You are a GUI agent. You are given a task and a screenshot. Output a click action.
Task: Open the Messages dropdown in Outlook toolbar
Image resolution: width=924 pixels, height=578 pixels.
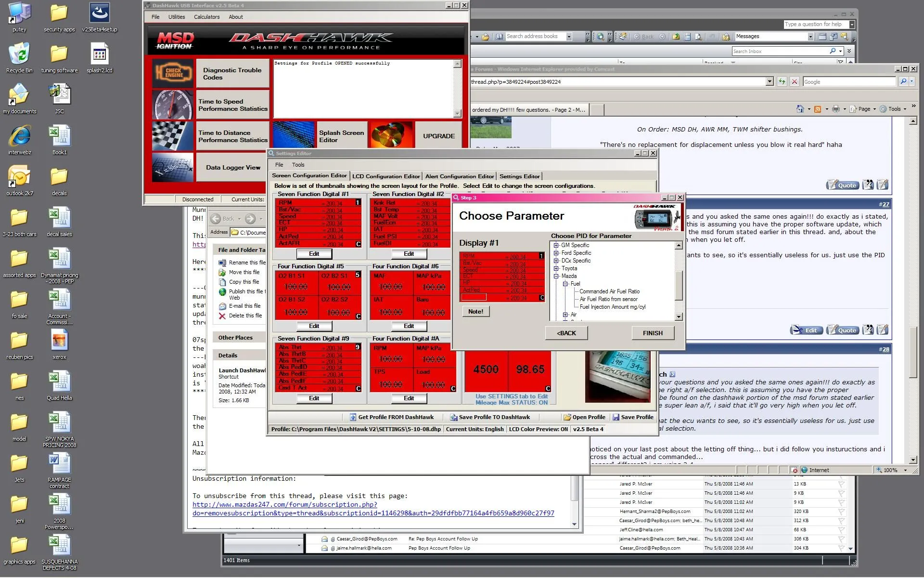pos(810,37)
